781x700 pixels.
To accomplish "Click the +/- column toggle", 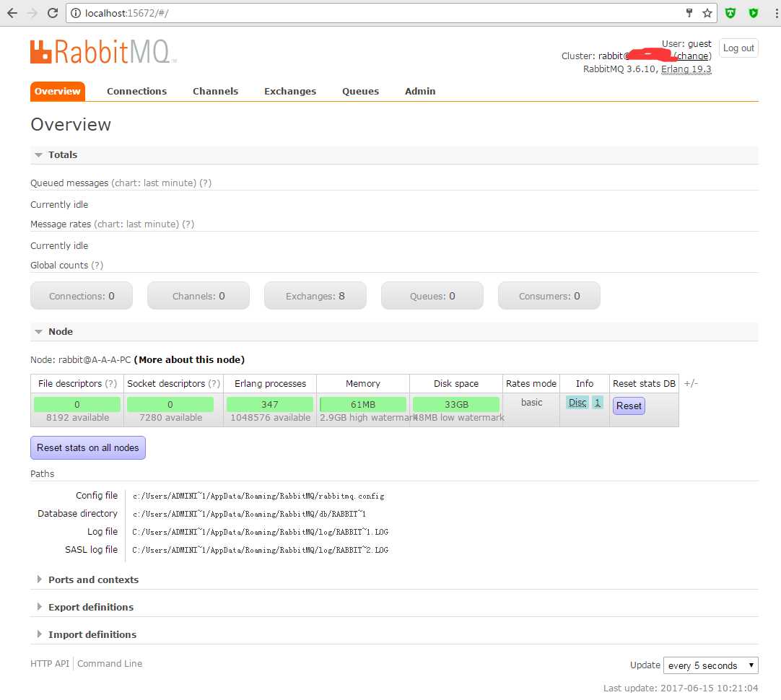I will click(x=691, y=383).
